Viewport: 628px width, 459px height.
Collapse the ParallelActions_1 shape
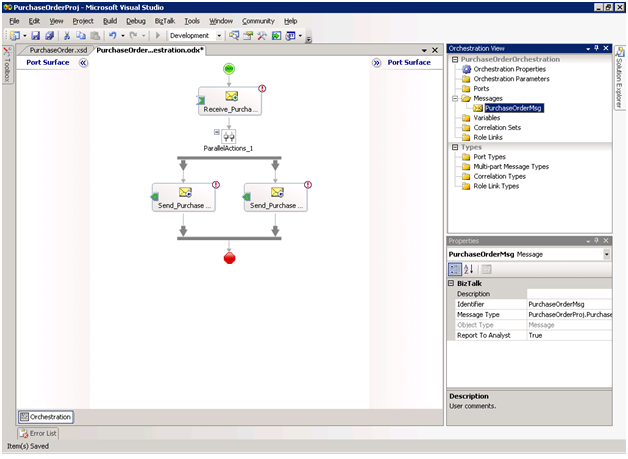tap(217, 132)
